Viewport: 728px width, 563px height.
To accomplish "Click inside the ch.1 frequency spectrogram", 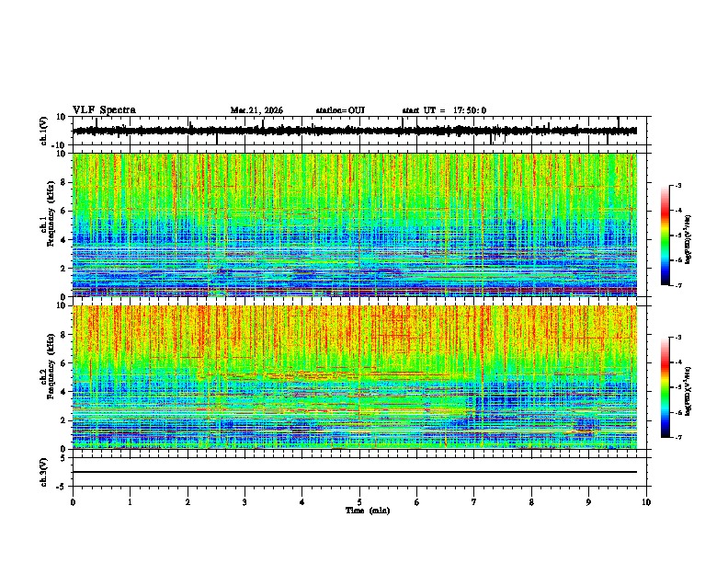I will point(355,224).
